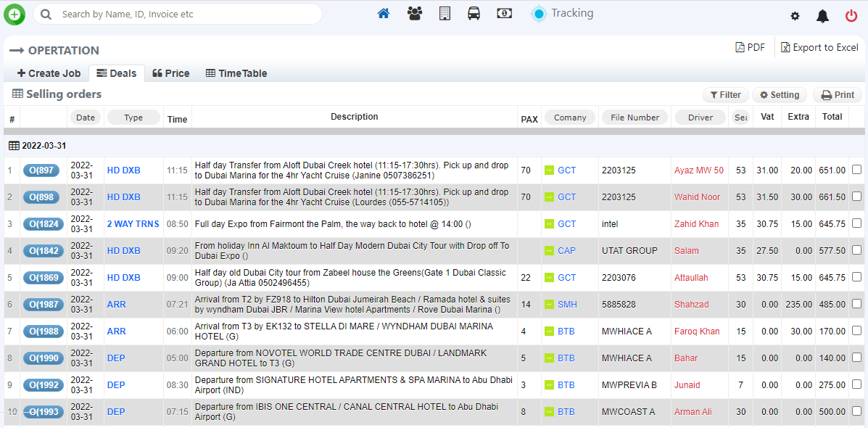Click the building icon in top navigation
The image size is (868, 428).
point(445,14)
